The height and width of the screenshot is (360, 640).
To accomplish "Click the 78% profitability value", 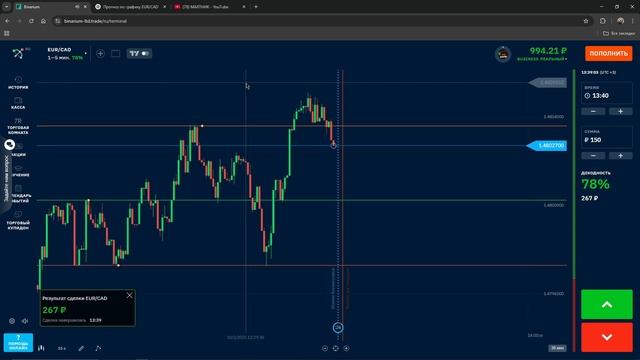I will coord(596,184).
